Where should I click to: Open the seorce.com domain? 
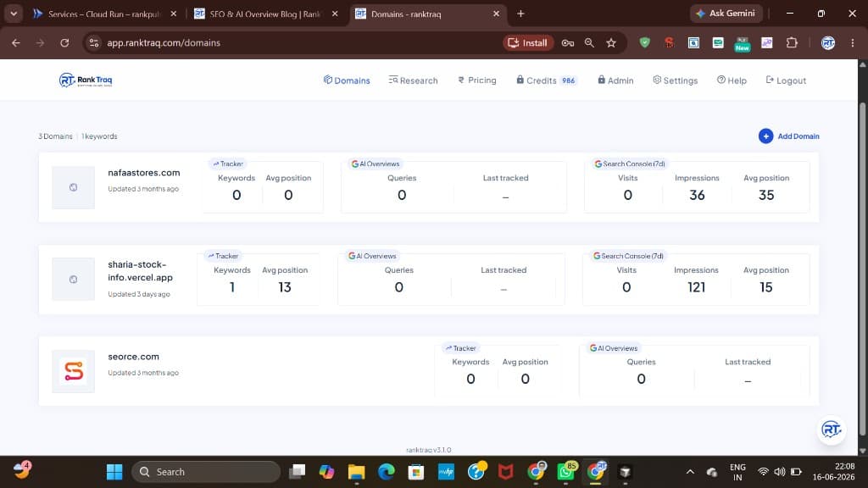coord(133,357)
